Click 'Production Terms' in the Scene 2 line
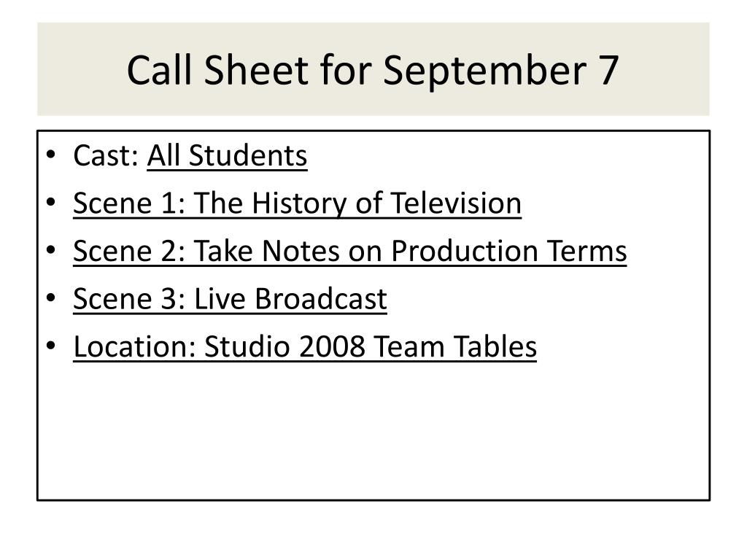 508,251
